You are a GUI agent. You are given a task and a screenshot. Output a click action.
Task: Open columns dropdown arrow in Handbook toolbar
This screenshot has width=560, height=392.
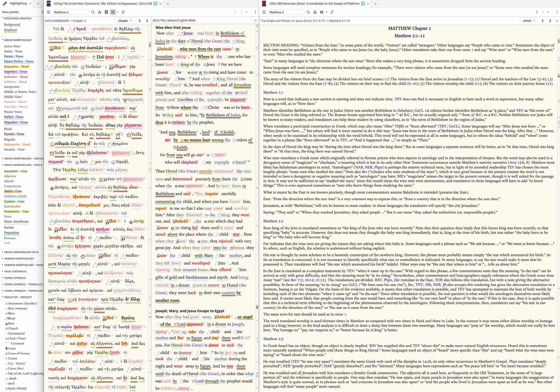coord(326,12)
